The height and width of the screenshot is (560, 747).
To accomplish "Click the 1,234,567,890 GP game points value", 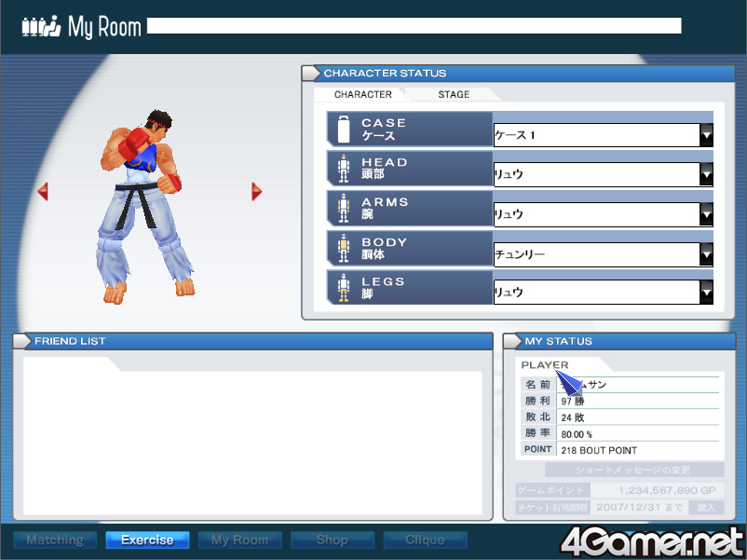I will (667, 490).
